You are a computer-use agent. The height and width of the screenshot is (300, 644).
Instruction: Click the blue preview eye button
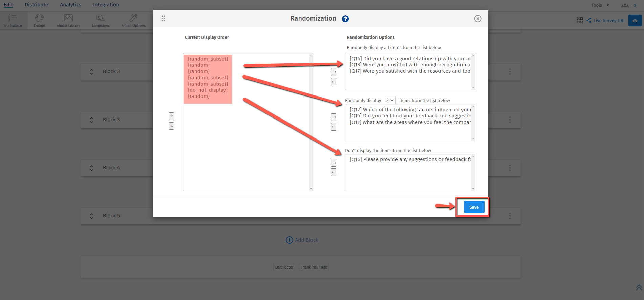(635, 21)
